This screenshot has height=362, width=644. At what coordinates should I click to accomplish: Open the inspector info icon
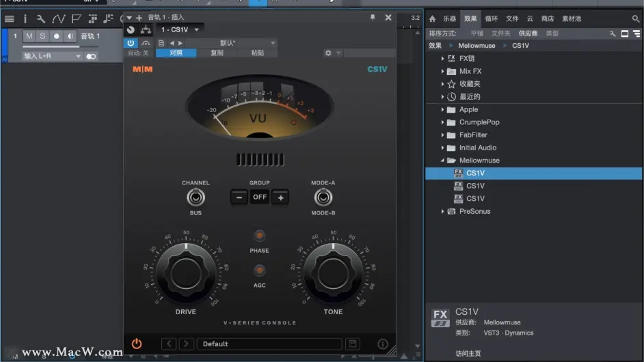point(25,19)
